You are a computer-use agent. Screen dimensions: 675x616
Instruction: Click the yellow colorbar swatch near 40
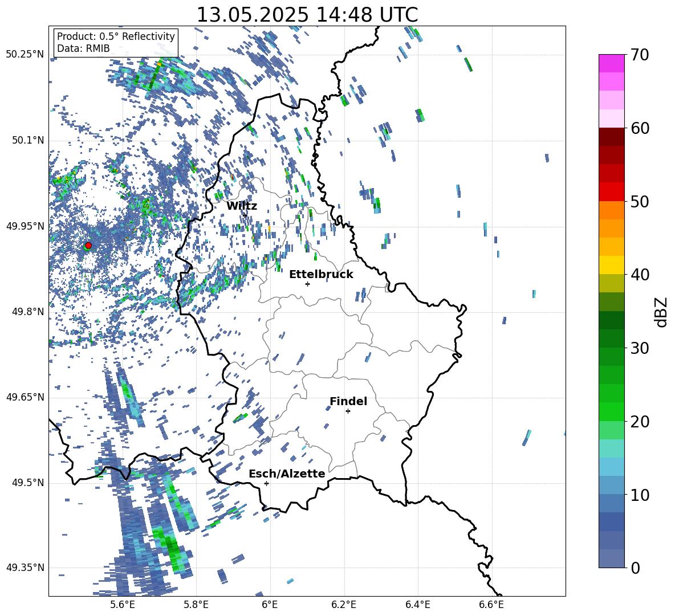(611, 265)
